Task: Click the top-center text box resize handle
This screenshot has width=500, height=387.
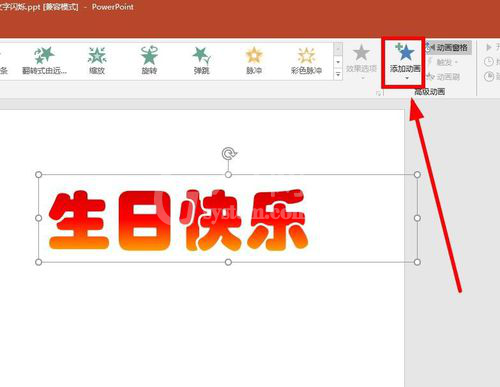Action: click(x=228, y=174)
